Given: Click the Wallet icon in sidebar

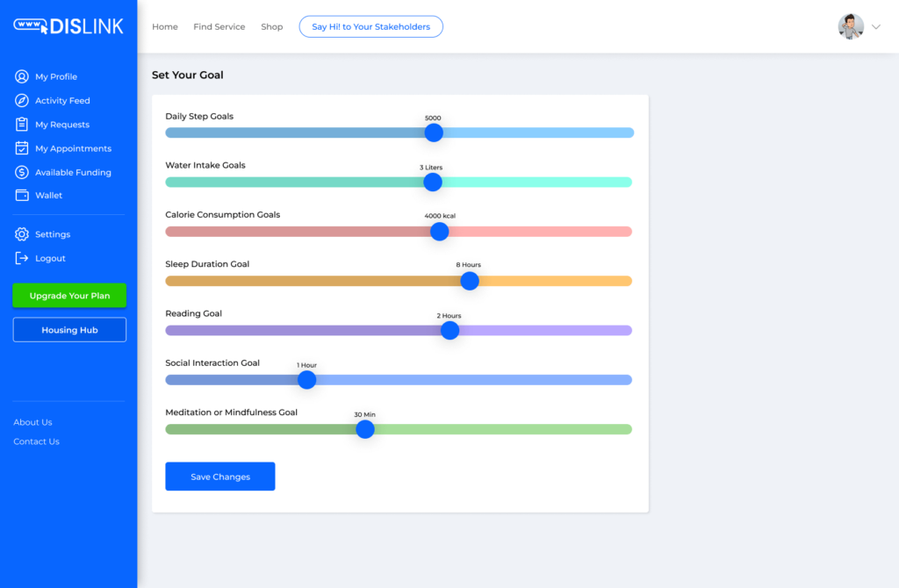Looking at the screenshot, I should [22, 196].
